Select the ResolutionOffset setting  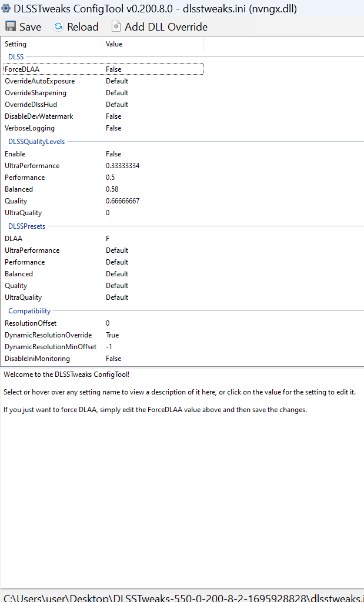[x=31, y=323]
